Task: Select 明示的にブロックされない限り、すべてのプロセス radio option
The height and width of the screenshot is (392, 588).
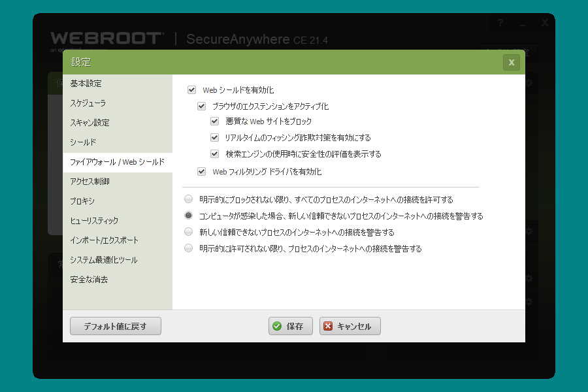Action: tap(189, 199)
